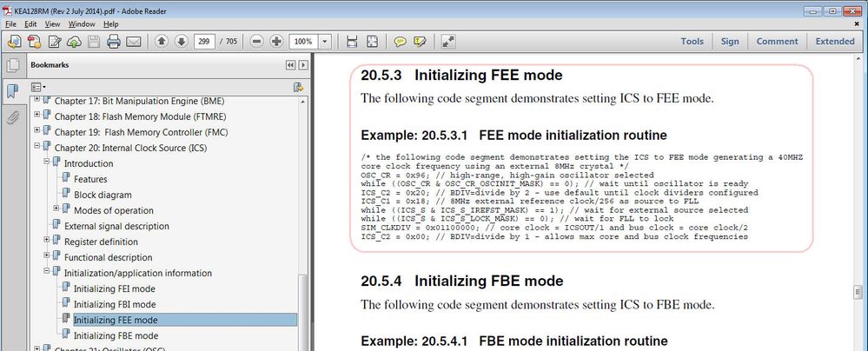Select the Block diagram bookmark

coord(103,195)
